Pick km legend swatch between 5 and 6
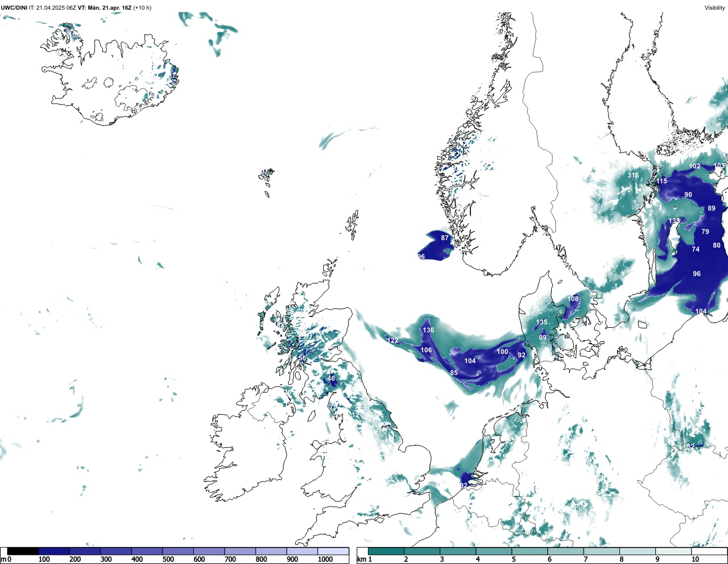 click(530, 551)
